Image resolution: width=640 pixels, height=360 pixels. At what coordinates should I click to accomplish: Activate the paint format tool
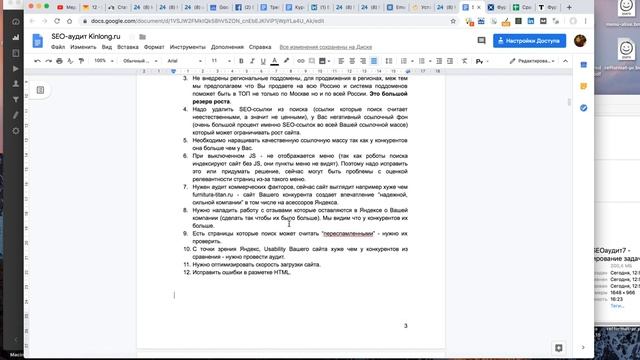pos(81,61)
